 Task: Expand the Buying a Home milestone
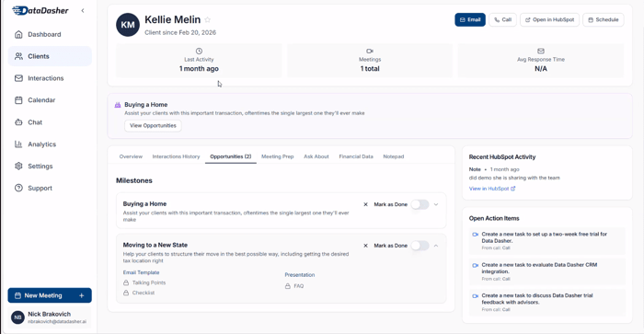pos(436,204)
